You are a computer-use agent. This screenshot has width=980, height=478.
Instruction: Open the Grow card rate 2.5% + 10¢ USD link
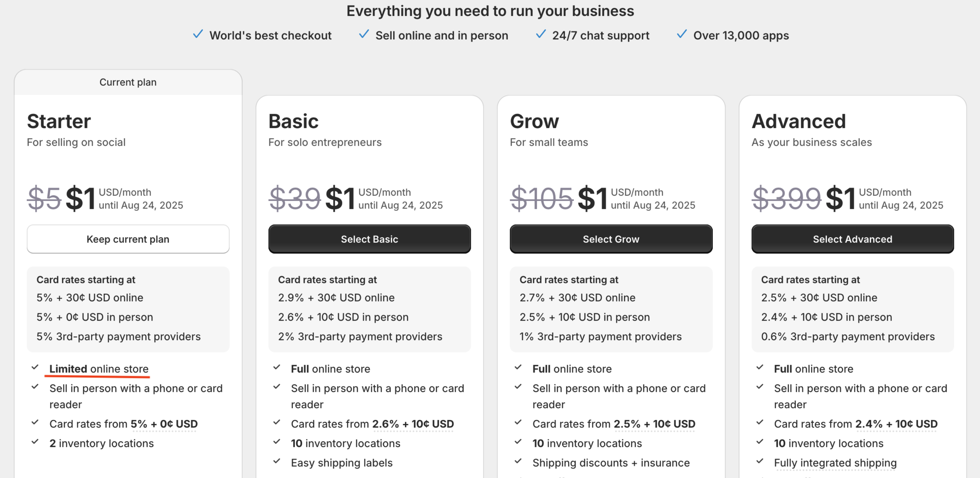(x=654, y=424)
